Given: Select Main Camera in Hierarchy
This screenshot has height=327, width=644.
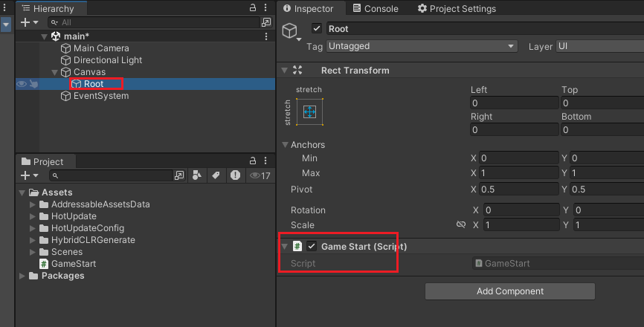Looking at the screenshot, I should tap(101, 48).
